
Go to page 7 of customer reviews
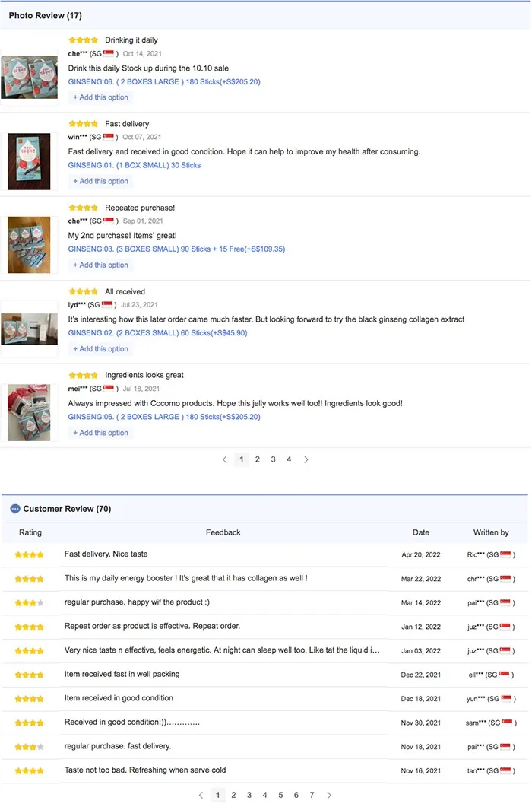[312, 795]
